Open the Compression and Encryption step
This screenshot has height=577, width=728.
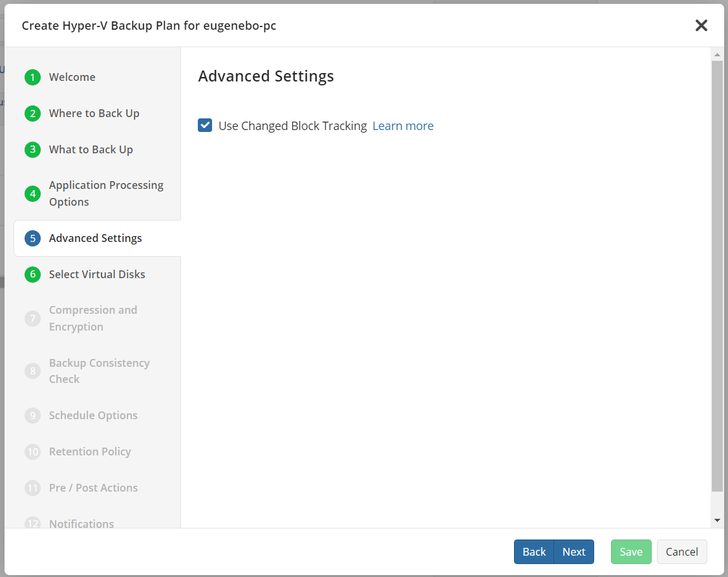(93, 318)
